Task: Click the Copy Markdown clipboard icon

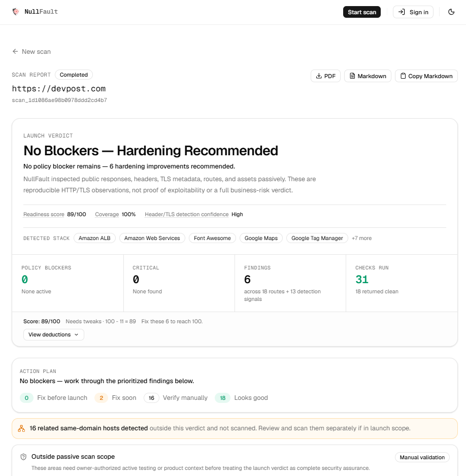Action: (x=403, y=76)
